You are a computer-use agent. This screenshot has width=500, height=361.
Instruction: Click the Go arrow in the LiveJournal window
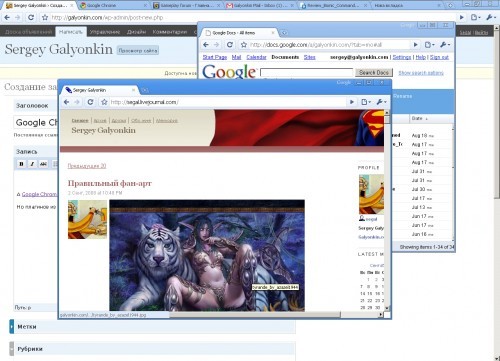352,102
